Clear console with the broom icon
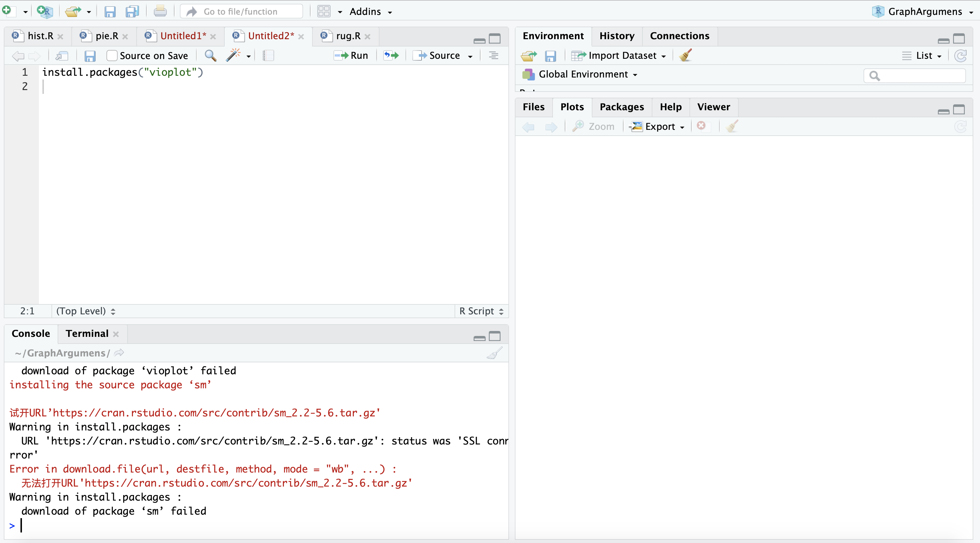 pos(495,352)
